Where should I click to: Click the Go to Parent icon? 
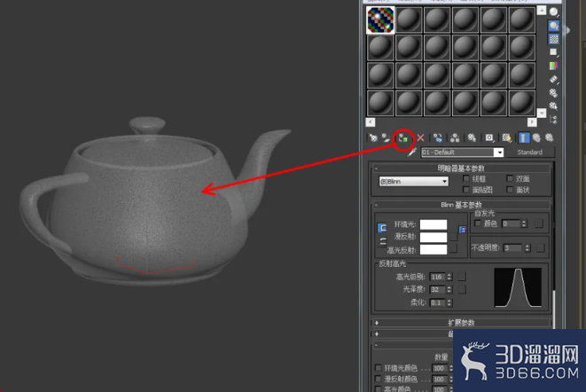[536, 138]
